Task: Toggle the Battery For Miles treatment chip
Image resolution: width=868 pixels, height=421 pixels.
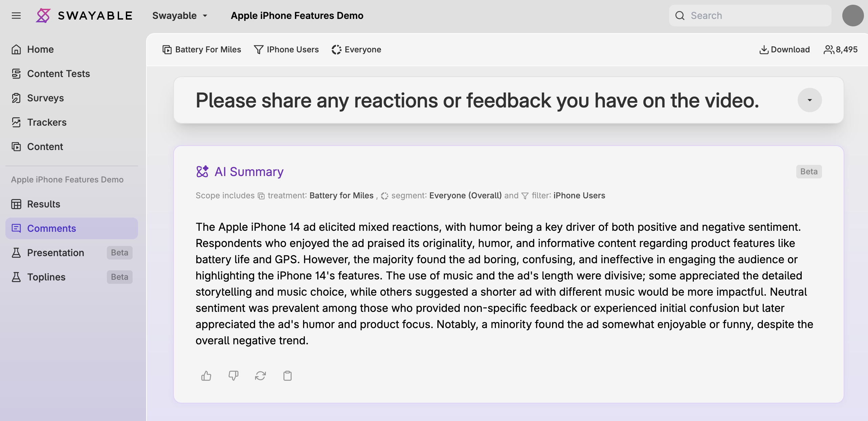Action: pyautogui.click(x=201, y=49)
